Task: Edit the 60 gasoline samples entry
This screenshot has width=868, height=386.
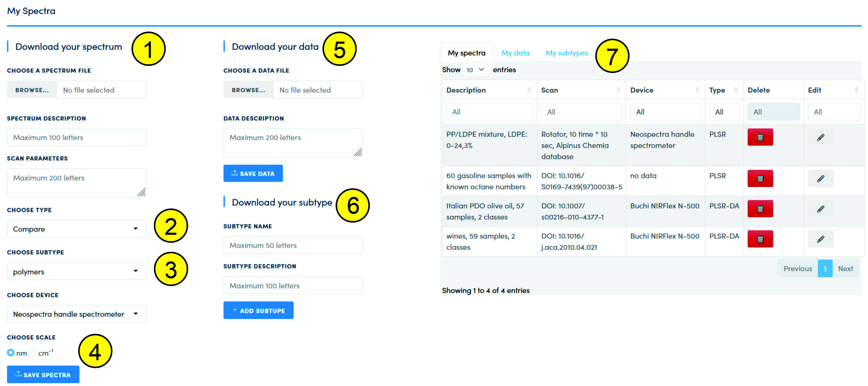Action: [820, 179]
